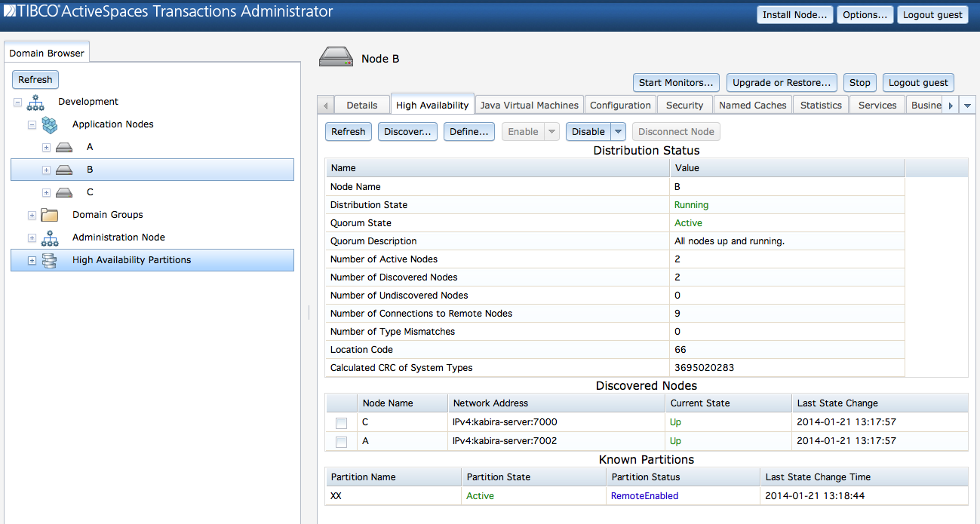
Task: Click the node B icon in the tree
Action: click(64, 170)
